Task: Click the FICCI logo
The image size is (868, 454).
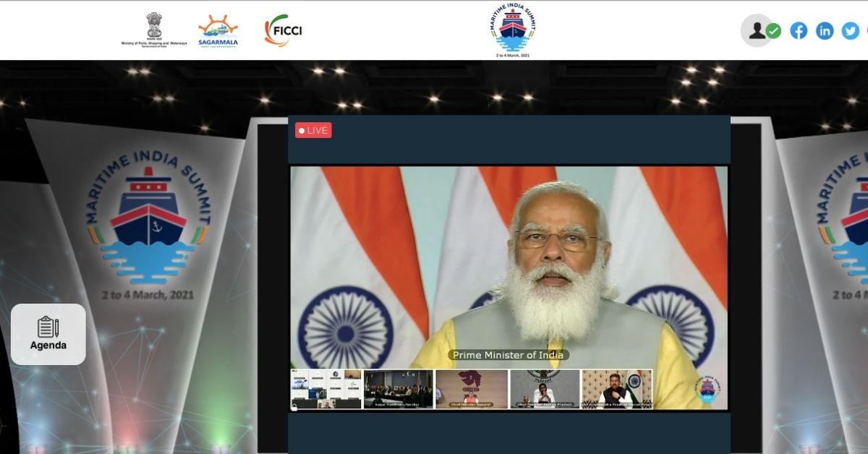Action: coord(283,30)
